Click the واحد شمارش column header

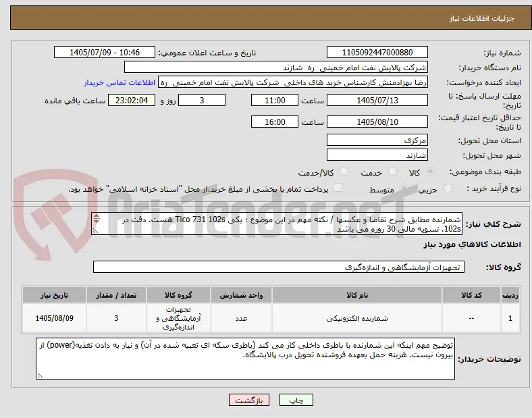tap(241, 295)
